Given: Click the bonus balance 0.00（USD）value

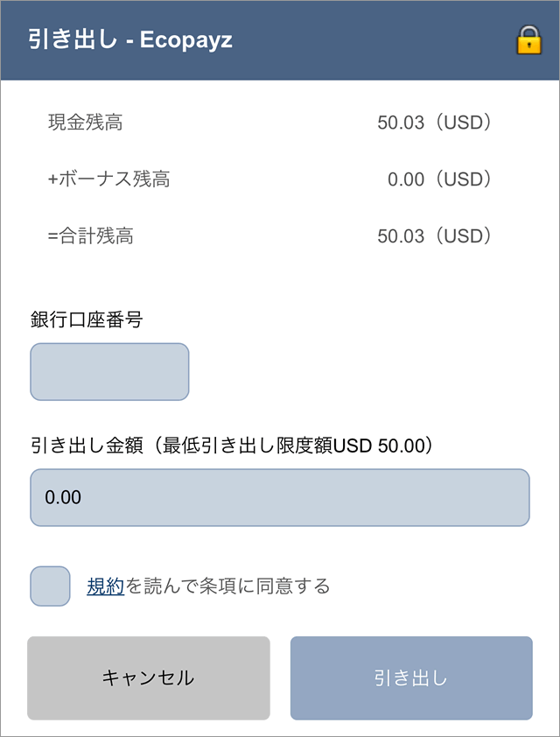Looking at the screenshot, I should click(x=444, y=179).
